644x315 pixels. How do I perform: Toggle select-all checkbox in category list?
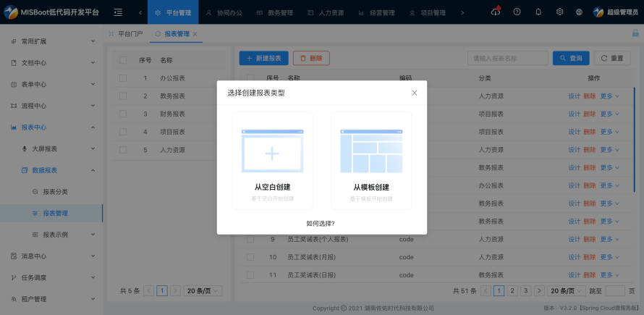(123, 60)
